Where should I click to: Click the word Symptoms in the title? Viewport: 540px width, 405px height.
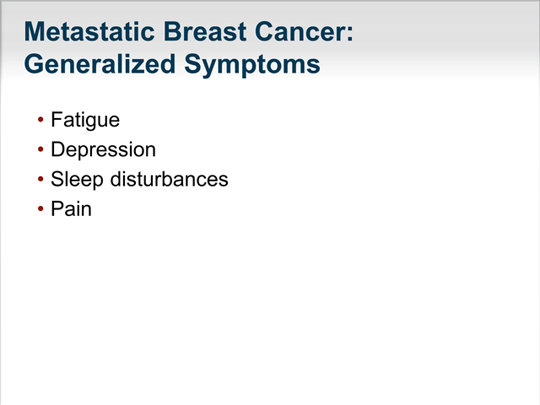pos(252,64)
